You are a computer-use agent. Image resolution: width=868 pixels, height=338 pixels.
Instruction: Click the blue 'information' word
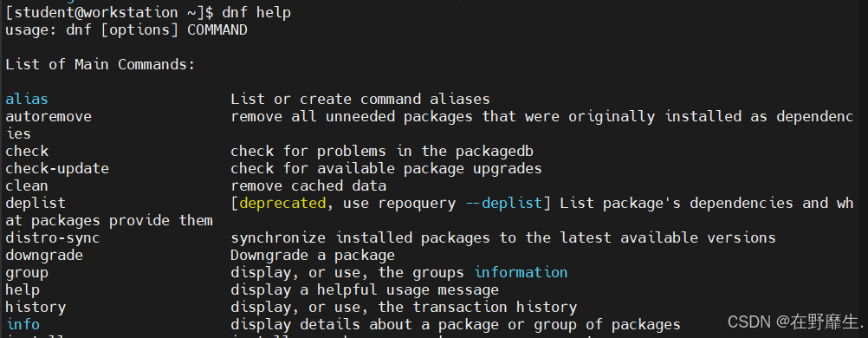pyautogui.click(x=521, y=272)
